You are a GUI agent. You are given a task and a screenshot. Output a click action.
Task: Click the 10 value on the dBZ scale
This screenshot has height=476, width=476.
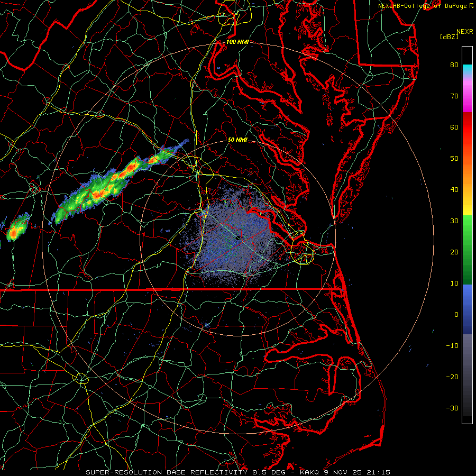tap(454, 283)
